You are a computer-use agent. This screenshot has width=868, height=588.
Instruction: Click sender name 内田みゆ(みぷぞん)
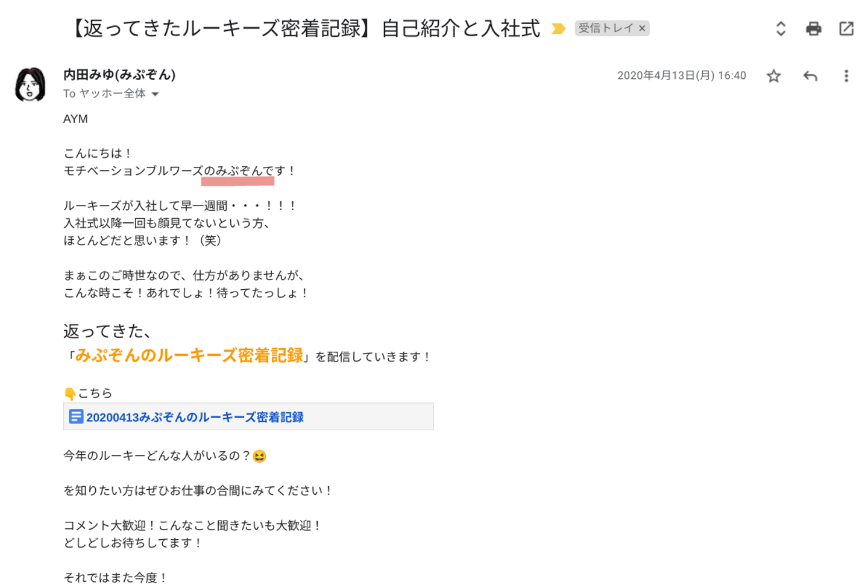(119, 75)
